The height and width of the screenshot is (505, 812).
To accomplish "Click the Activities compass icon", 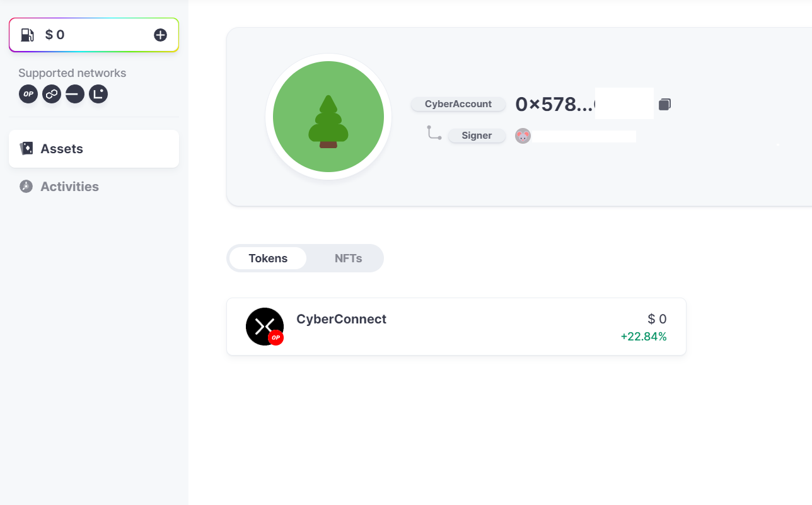I will pos(26,187).
